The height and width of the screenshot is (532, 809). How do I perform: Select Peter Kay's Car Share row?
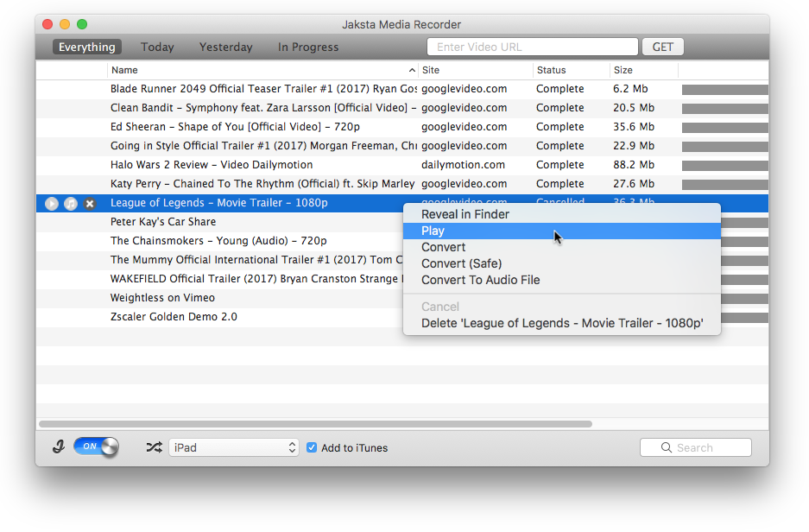click(x=219, y=222)
